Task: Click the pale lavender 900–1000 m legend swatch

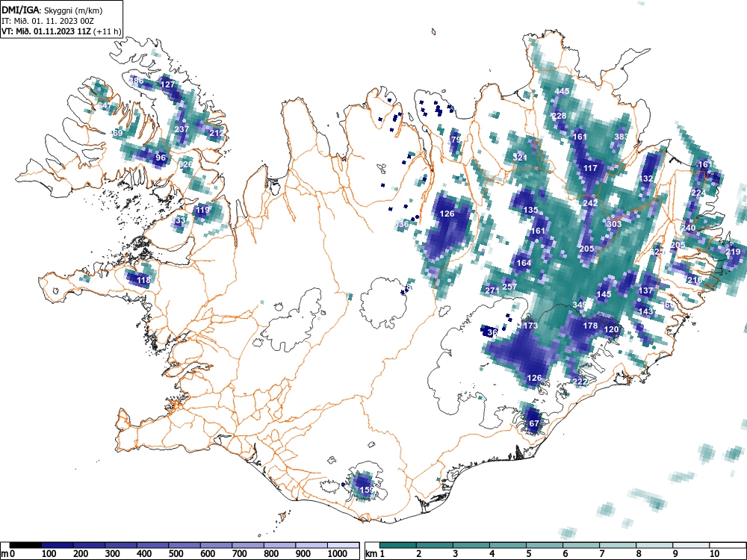Action: click(x=311, y=545)
